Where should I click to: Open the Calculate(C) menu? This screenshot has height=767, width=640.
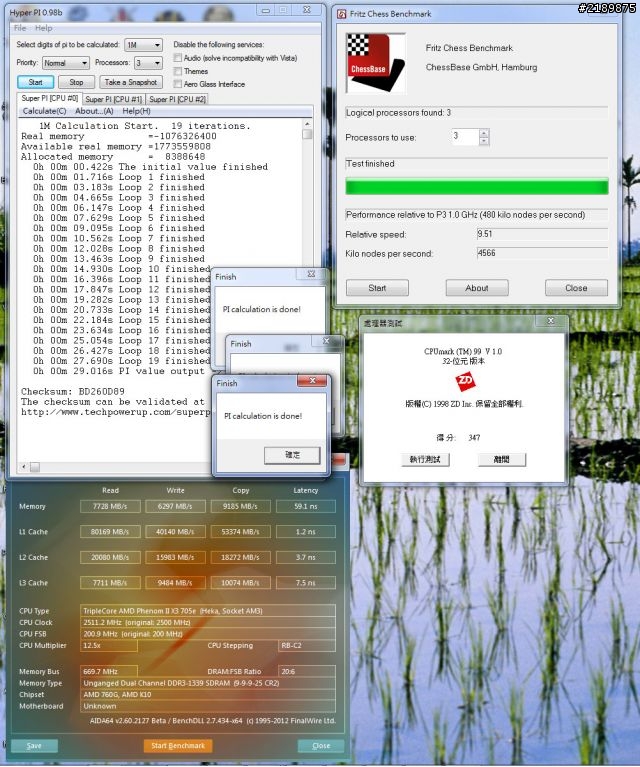45,111
